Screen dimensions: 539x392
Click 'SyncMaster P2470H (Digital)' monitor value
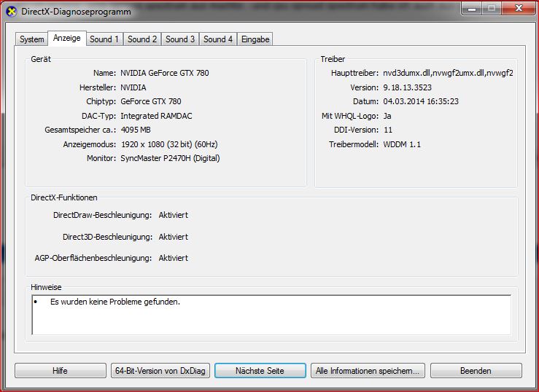(170, 159)
